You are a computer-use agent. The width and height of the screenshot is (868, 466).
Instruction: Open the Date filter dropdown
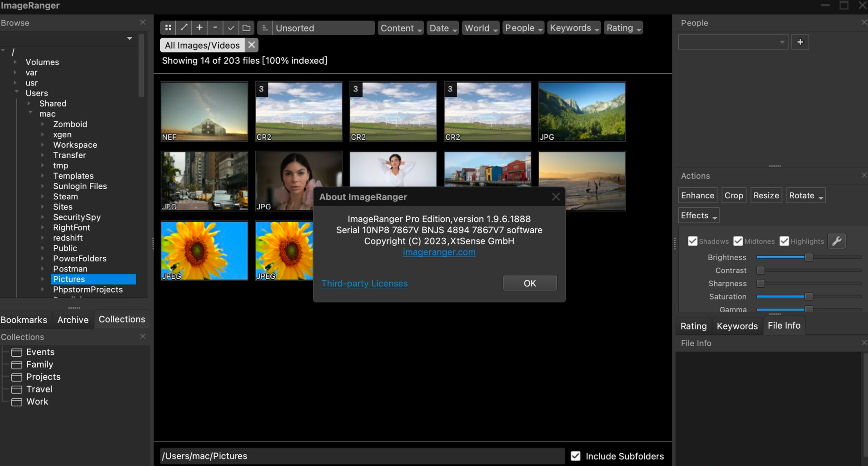point(443,28)
